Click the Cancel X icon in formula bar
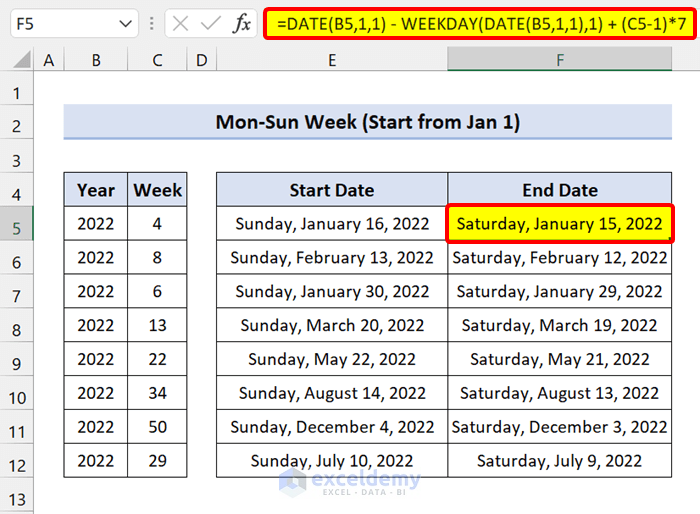Image resolution: width=700 pixels, height=514 pixels. tap(180, 23)
